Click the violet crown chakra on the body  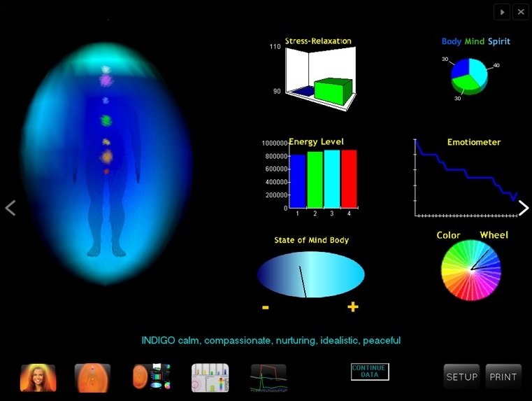106,80
